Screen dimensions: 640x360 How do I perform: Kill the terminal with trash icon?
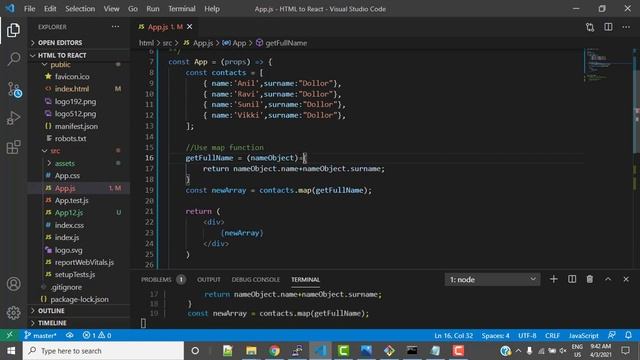click(590, 279)
